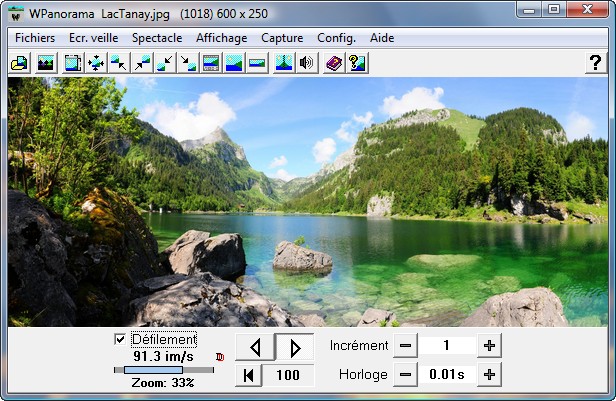Increase Incrément with the plus button
The height and width of the screenshot is (401, 616).
[x=489, y=345]
